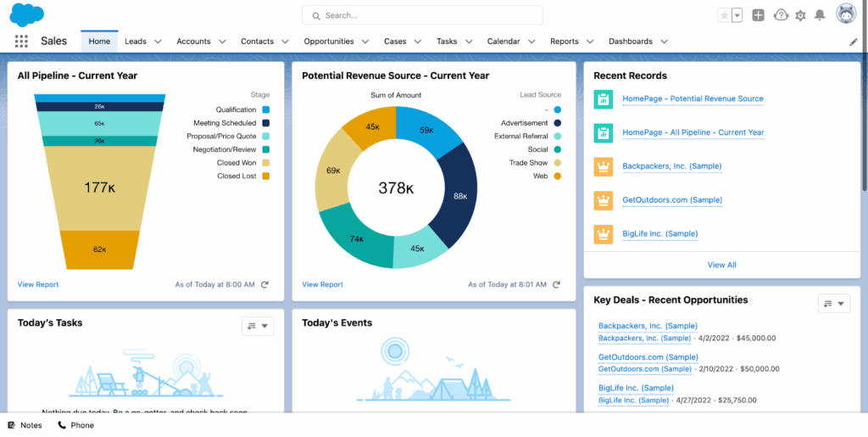This screenshot has height=437, width=868.
Task: Open Backpackers, Inc. (Sample) in Recent Records
Action: [x=672, y=166]
